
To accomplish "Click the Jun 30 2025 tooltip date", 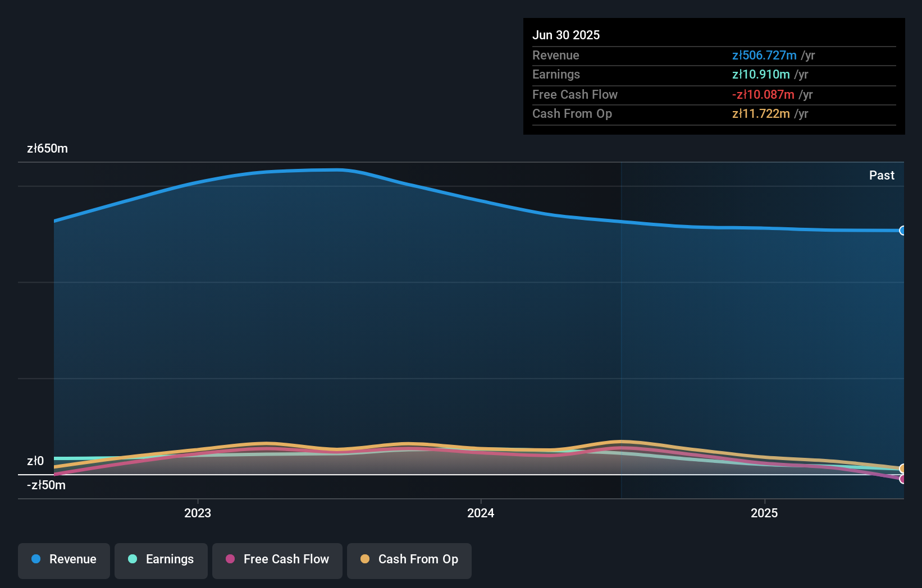I will click(566, 35).
